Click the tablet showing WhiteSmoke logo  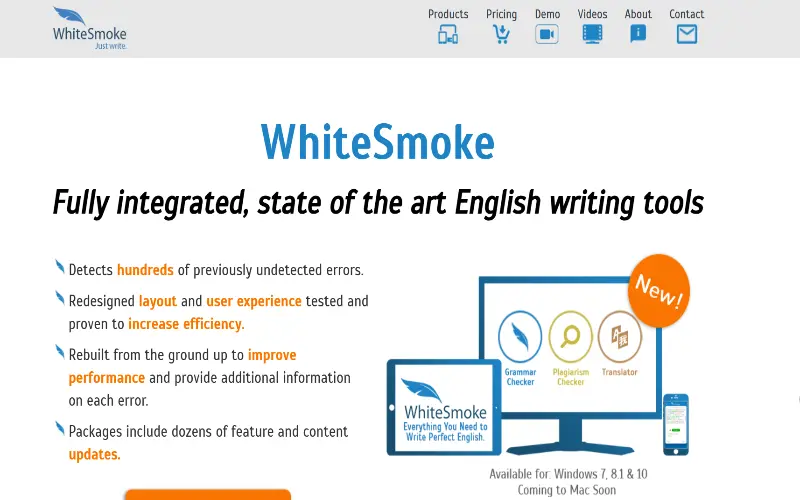click(x=444, y=407)
